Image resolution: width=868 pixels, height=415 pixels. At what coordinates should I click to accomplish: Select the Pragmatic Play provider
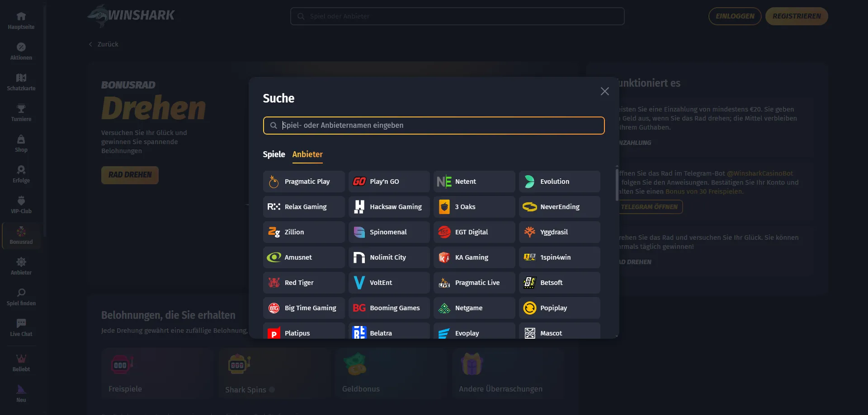coord(304,182)
